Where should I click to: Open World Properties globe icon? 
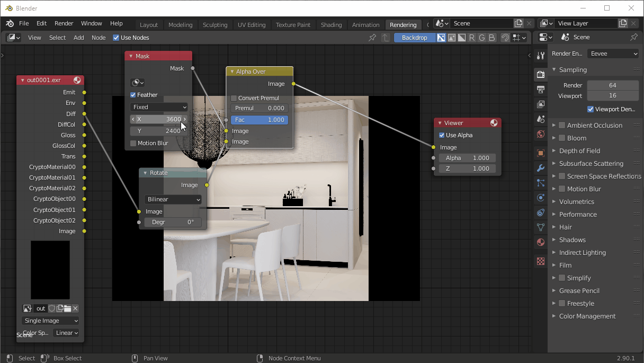click(x=540, y=134)
